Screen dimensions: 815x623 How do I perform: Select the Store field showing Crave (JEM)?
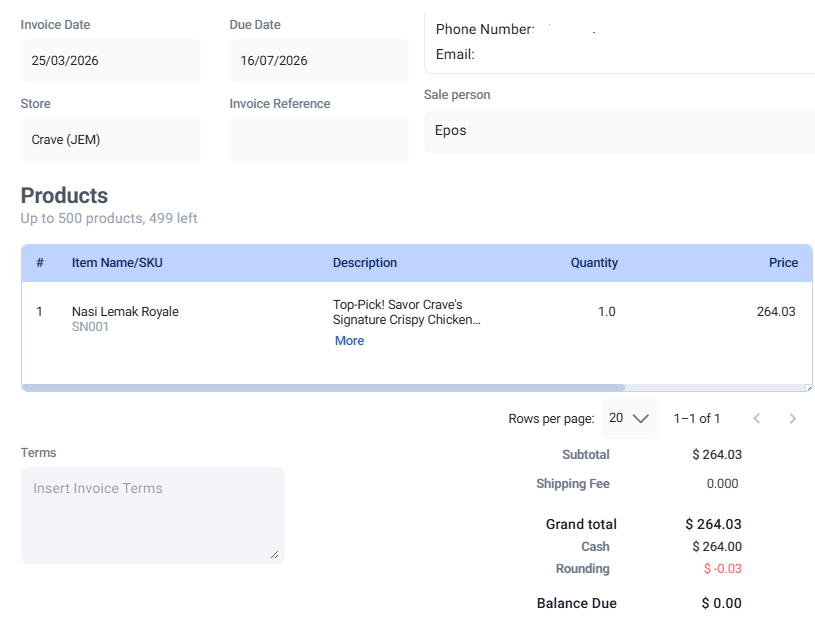click(x=110, y=140)
